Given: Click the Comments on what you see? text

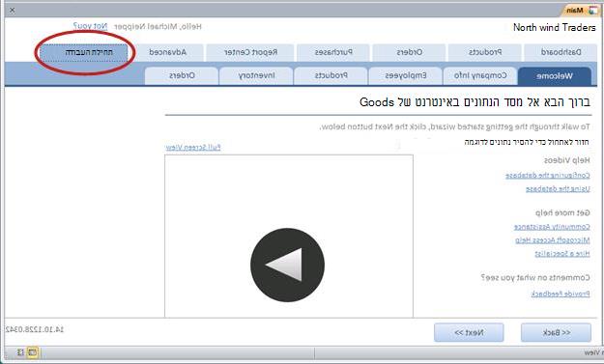Looking at the screenshot, I should point(535,277).
